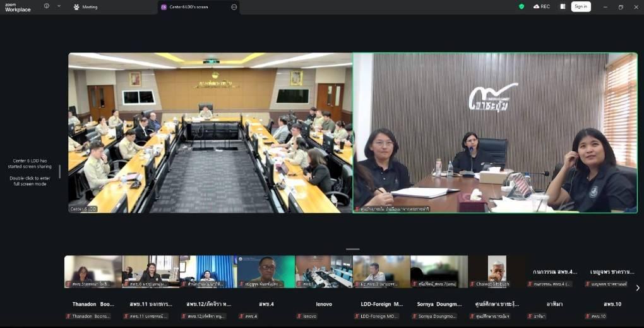Open the meeting information icon
Viewport: 644px width, 328px height.
47,6
